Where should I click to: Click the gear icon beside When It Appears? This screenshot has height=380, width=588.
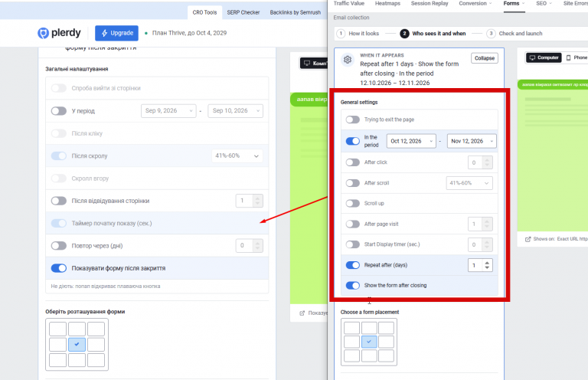point(348,60)
